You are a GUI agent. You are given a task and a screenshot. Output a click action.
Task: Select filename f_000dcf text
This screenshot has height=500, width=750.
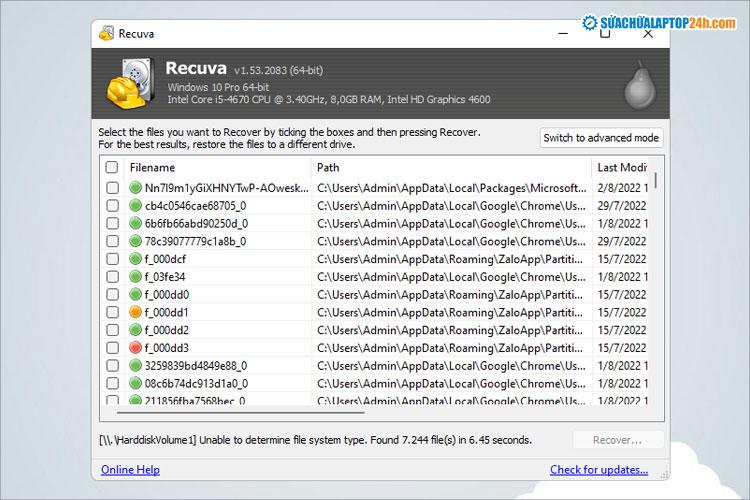pyautogui.click(x=165, y=259)
